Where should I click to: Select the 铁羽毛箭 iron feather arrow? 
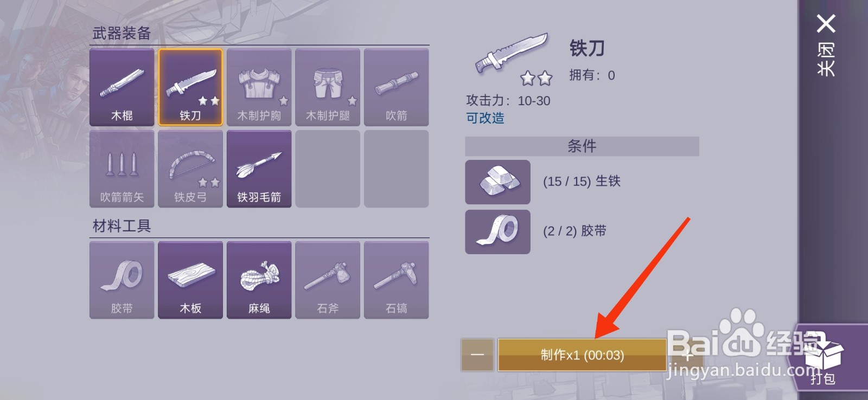point(259,169)
